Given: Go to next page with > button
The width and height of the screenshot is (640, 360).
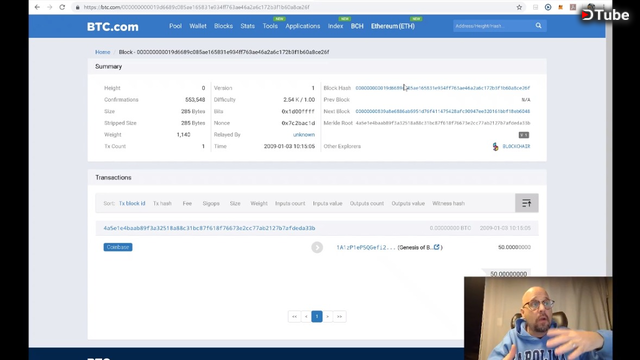Looking at the screenshot, I should 327,316.
